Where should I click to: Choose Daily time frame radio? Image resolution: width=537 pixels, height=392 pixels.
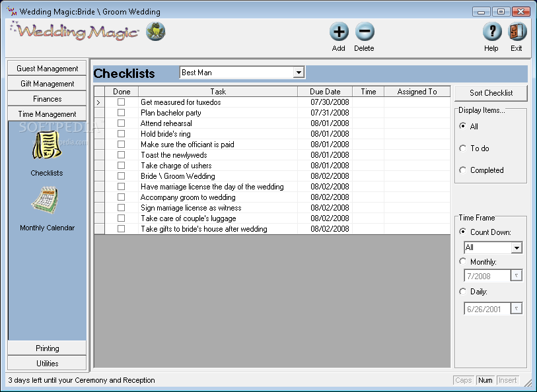coord(462,292)
